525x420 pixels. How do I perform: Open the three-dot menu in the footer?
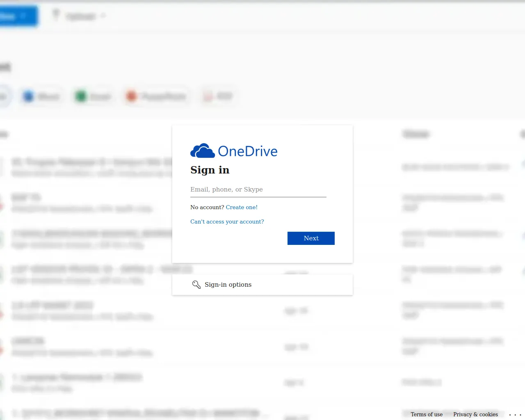coord(515,415)
